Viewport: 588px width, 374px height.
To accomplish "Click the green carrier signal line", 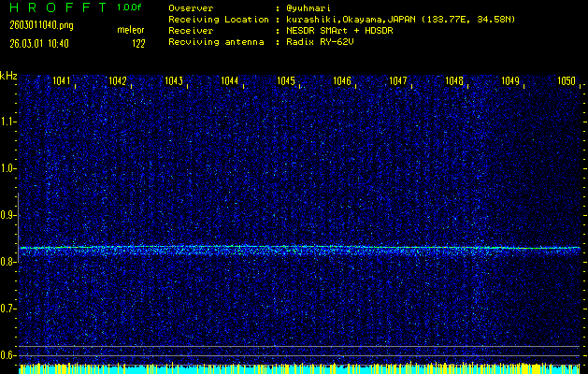I will coord(299,248).
